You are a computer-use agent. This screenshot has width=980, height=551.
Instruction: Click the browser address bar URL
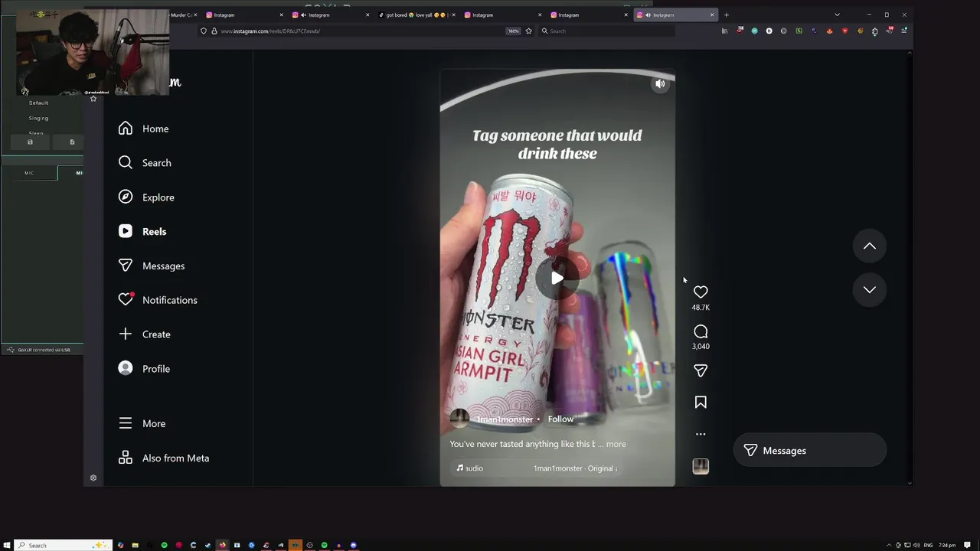tap(270, 31)
